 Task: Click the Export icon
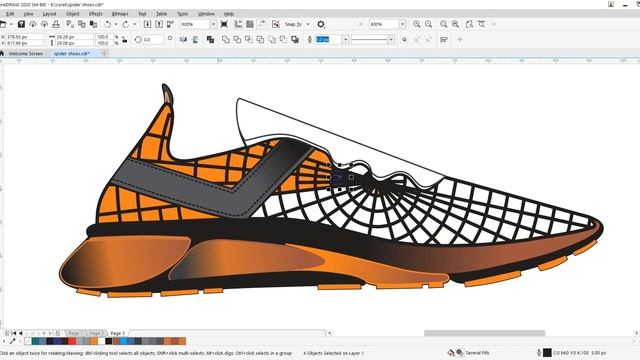(x=159, y=24)
